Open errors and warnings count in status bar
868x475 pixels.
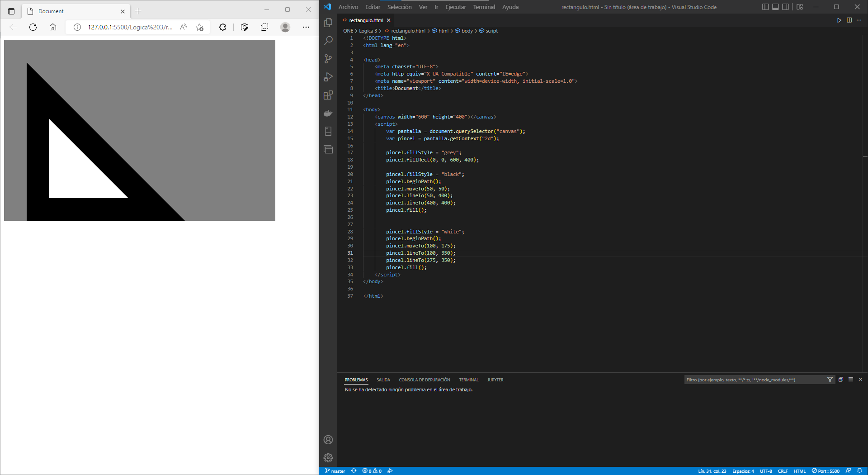tap(372, 471)
